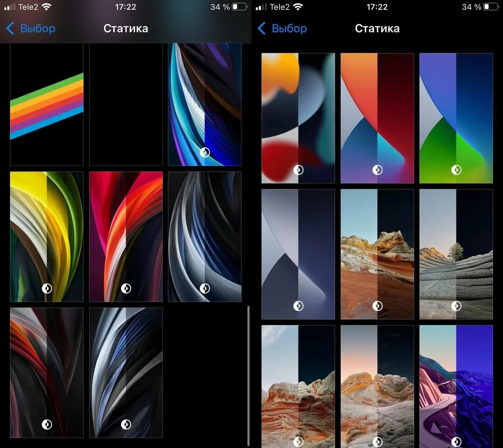The height and width of the screenshot is (448, 503).
Task: Go back to Выбор in left screen
Action: (31, 28)
